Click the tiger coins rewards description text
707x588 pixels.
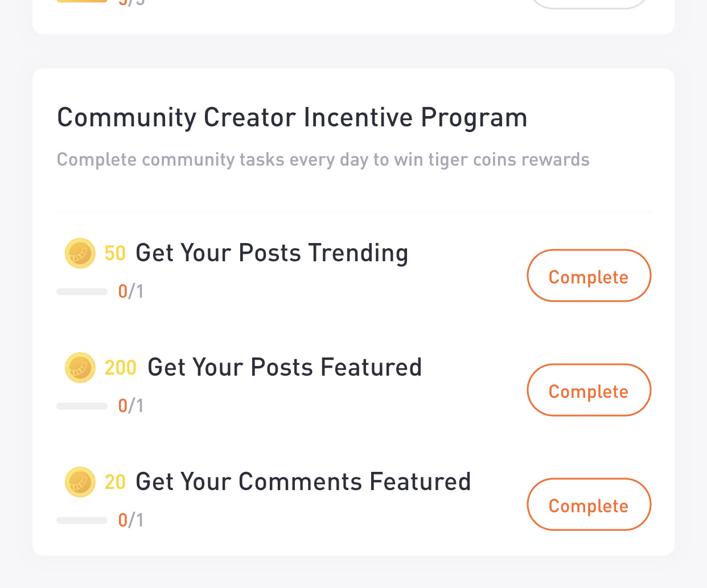(323, 160)
